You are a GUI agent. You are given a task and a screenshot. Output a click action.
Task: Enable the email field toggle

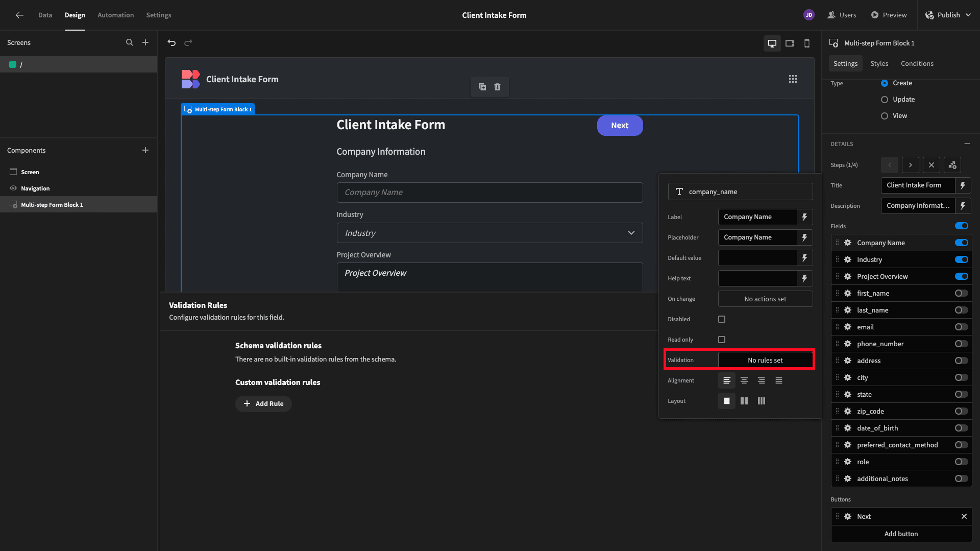tap(962, 327)
